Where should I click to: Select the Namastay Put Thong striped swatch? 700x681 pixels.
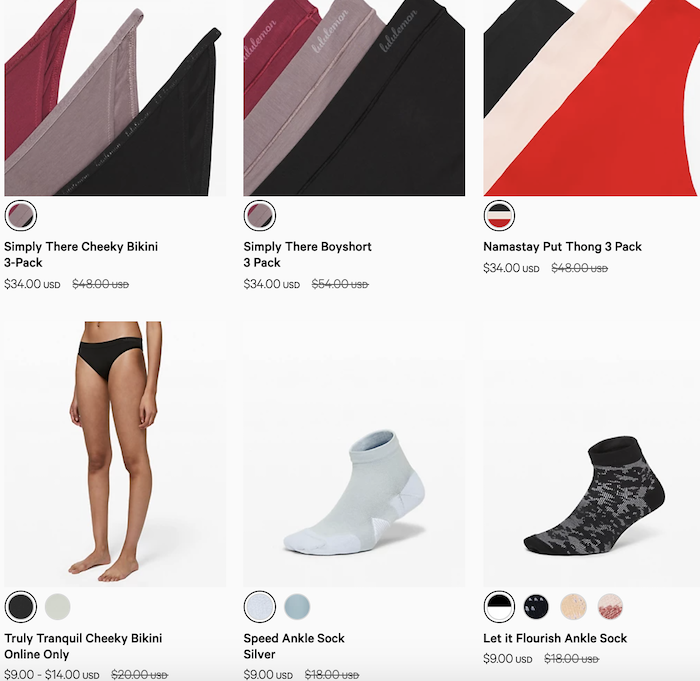pos(499,216)
